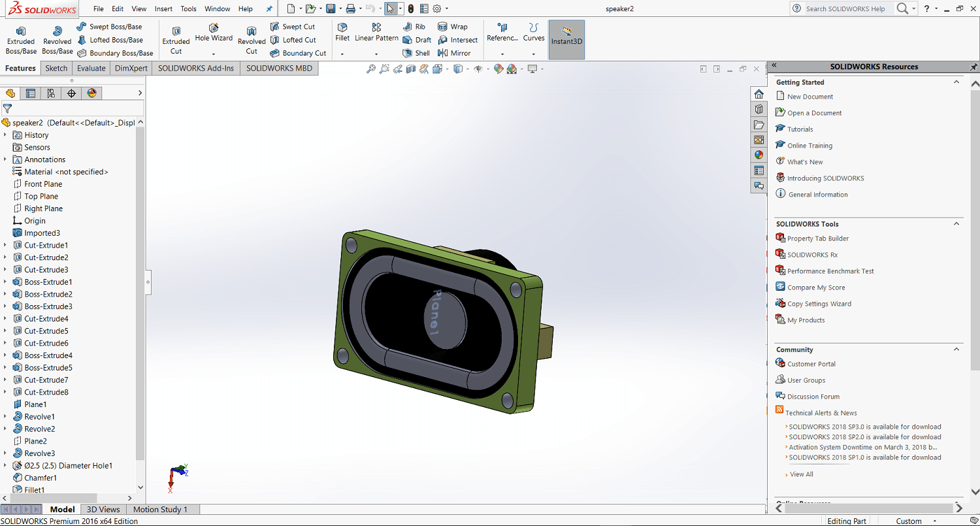This screenshot has width=980, height=526.
Task: Click the Shell feature tool
Action: point(416,53)
